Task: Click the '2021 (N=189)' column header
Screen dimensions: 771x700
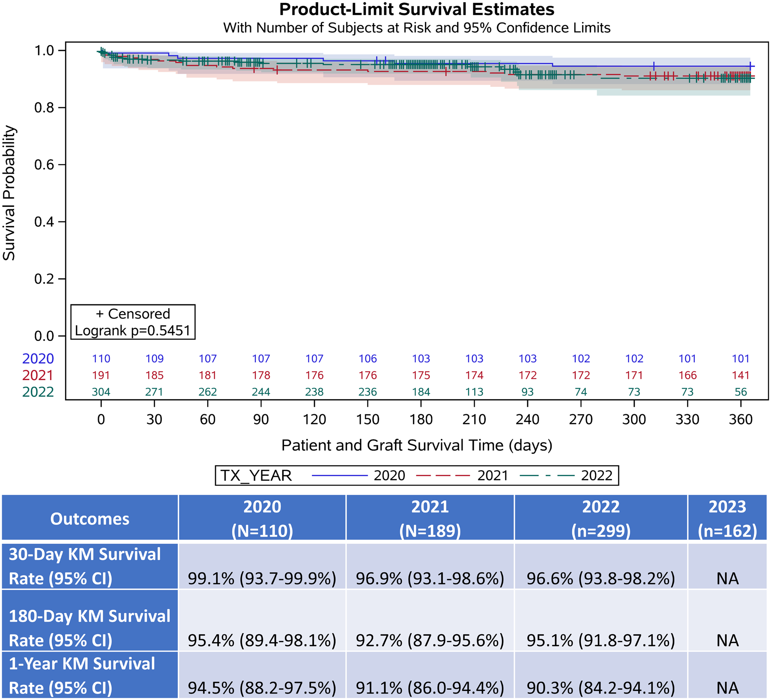Action: tap(430, 518)
